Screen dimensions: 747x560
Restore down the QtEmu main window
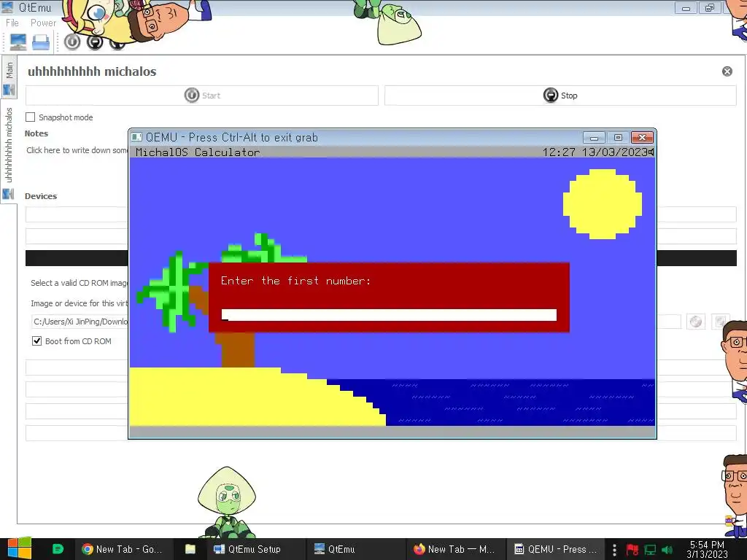(x=710, y=8)
